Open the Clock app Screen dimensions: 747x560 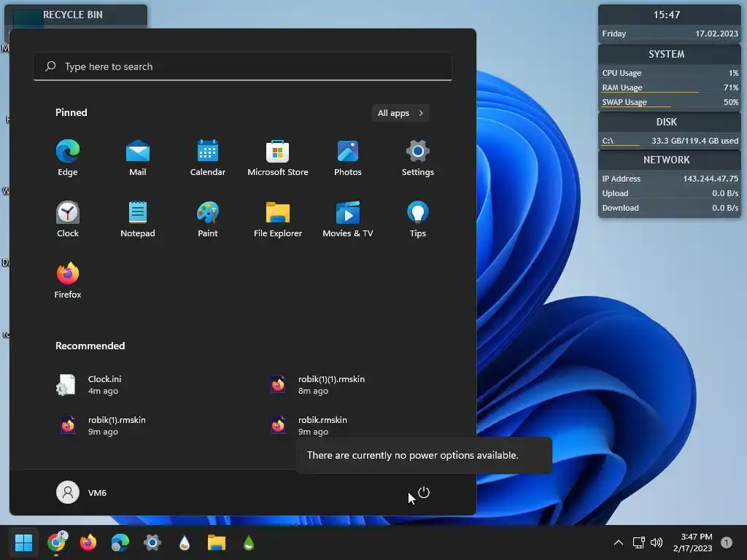pyautogui.click(x=68, y=219)
